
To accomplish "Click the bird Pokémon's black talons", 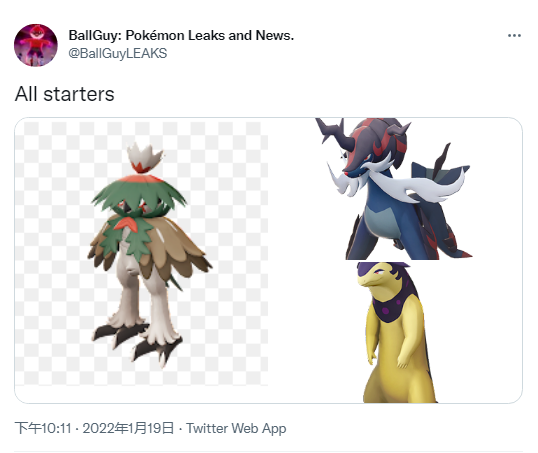I will coord(137,341).
